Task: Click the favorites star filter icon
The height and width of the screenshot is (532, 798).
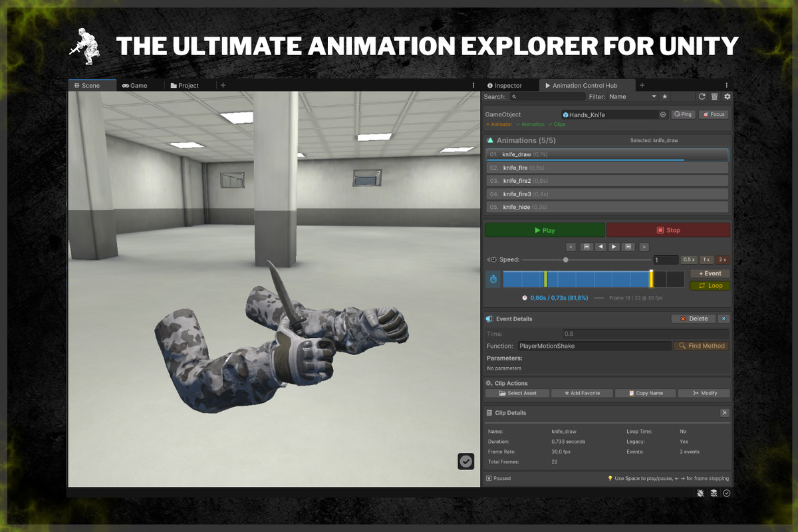Action: 664,96
